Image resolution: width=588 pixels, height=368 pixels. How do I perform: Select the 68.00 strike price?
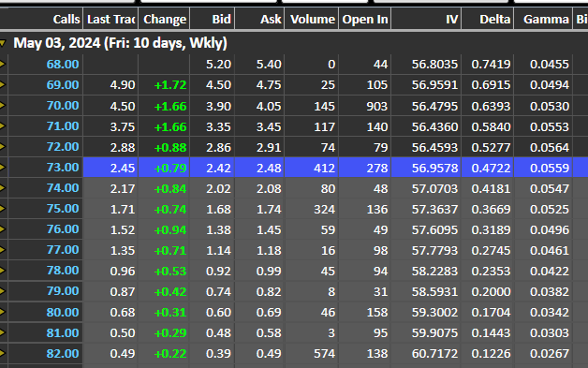(x=63, y=65)
